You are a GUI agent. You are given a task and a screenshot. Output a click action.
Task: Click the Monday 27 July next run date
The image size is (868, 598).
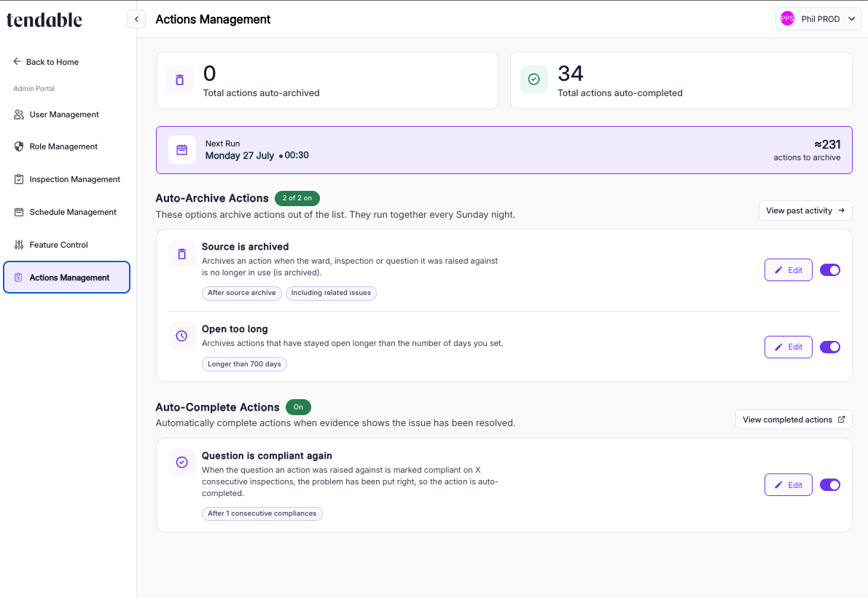click(x=239, y=155)
